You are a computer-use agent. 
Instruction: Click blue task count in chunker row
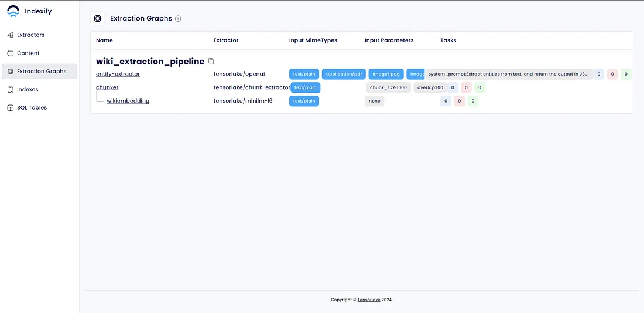453,87
